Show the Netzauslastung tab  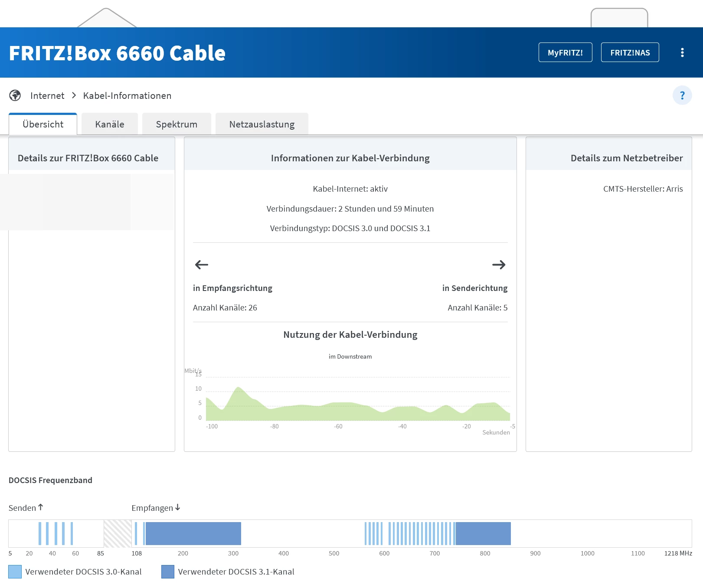point(262,124)
